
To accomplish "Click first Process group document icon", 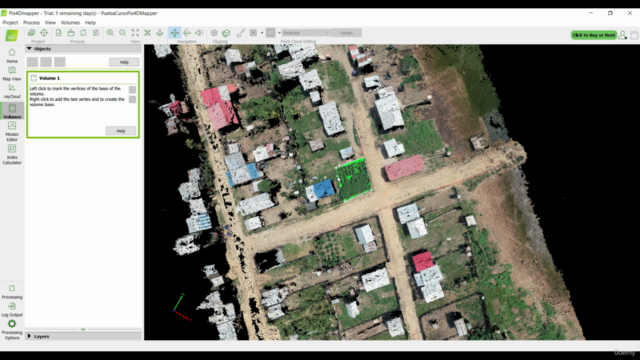I will tap(59, 33).
